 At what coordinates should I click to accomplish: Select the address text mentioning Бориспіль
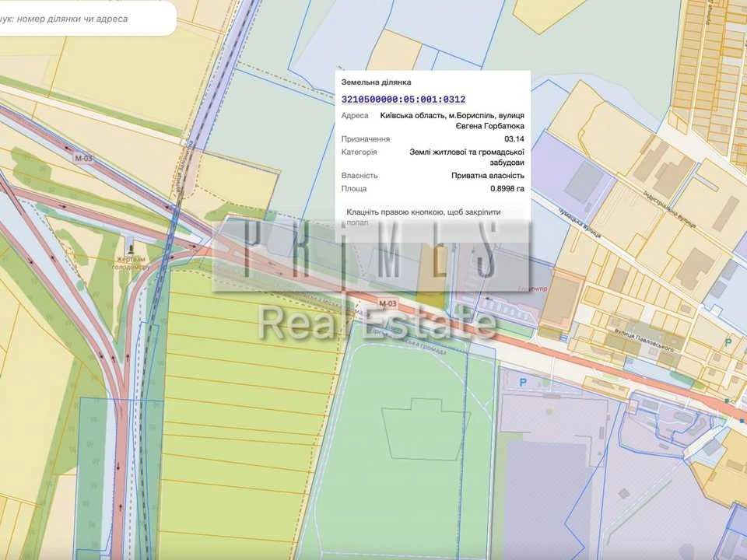coord(452,121)
